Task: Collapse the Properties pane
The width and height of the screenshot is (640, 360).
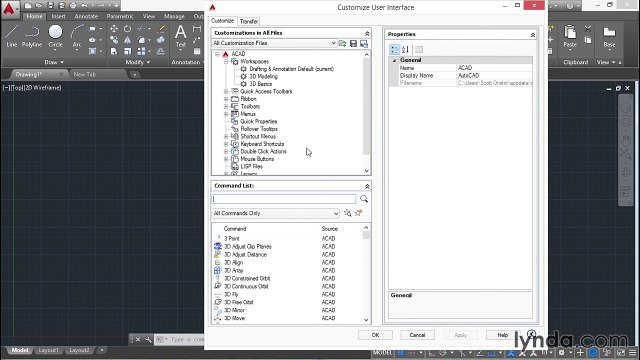Action: pos(533,35)
